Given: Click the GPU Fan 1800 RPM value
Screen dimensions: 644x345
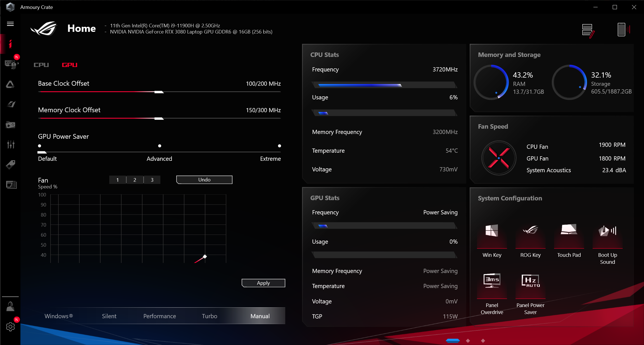Looking at the screenshot, I should tap(612, 159).
